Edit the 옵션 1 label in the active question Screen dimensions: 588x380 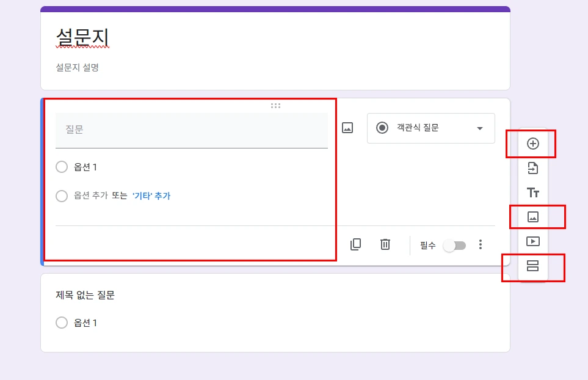(85, 167)
